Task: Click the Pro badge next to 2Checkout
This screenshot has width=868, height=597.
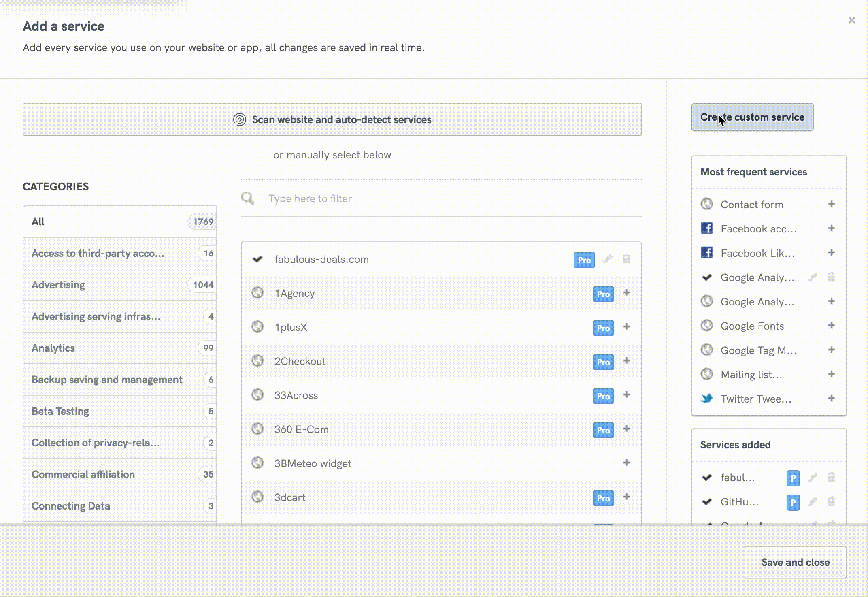Action: [603, 362]
